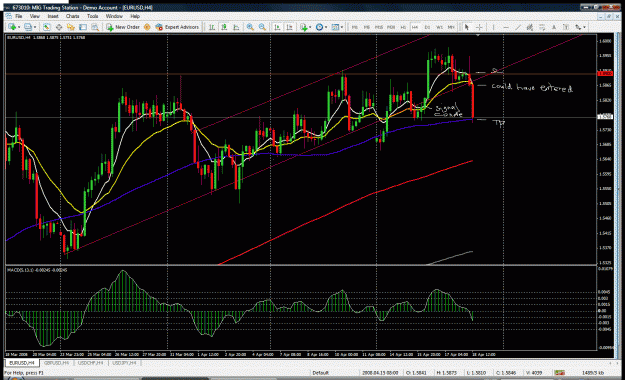Toggle the Market Watch window
625x380 pixels.
coord(47,27)
